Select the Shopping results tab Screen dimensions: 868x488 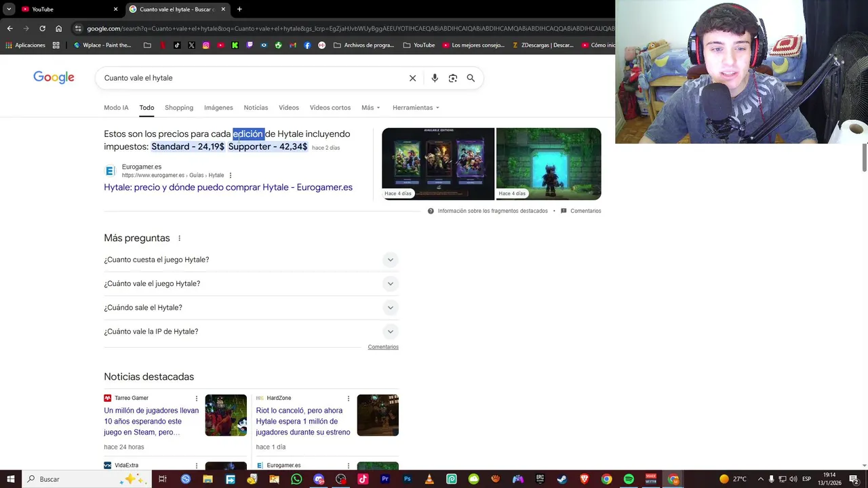[x=179, y=108]
